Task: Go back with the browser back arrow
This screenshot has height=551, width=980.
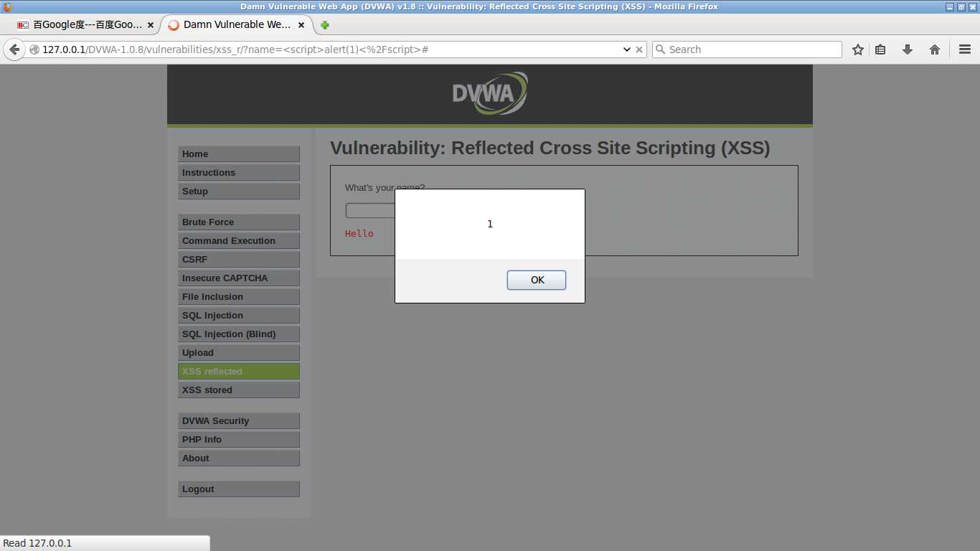Action: [x=14, y=50]
